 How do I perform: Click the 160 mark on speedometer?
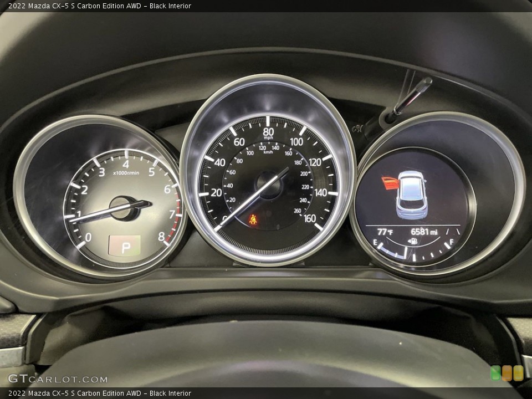309,218
